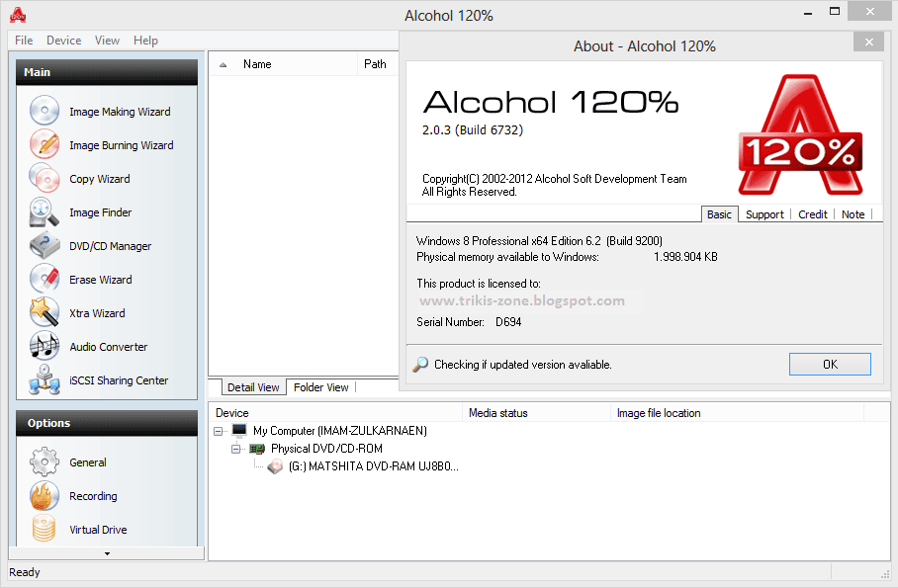Launch the Erase Wizard icon
898x588 pixels.
click(45, 279)
